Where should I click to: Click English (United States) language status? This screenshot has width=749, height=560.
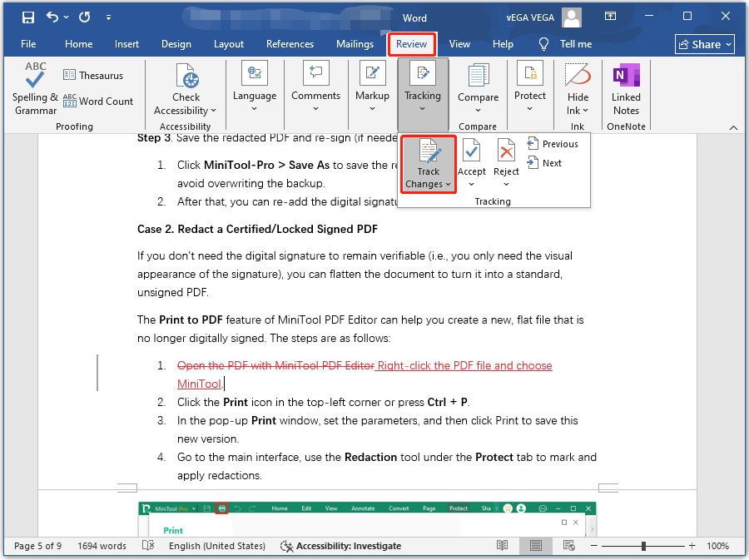coord(217,546)
